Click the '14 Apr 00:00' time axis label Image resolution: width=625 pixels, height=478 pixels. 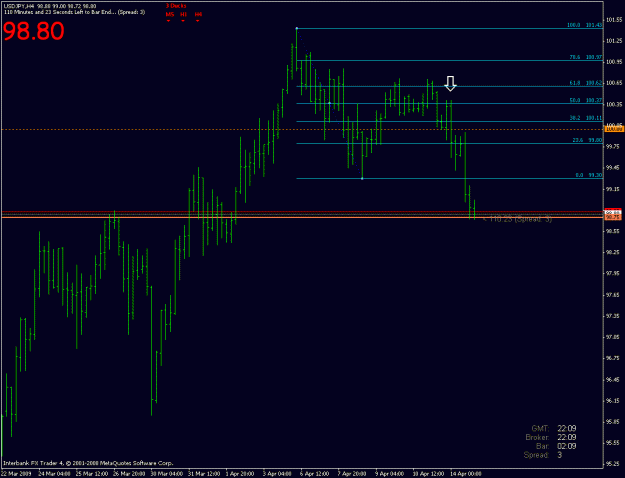(x=466, y=474)
